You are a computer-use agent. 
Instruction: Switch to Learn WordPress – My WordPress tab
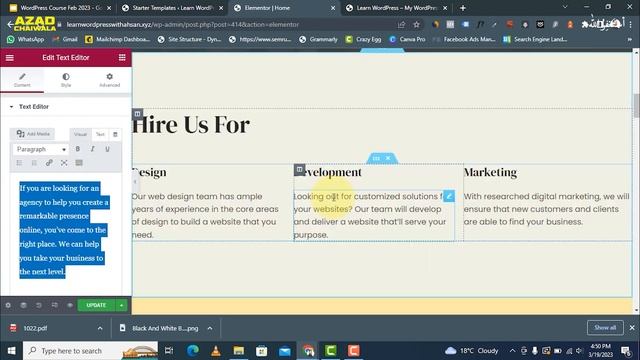pos(396,8)
